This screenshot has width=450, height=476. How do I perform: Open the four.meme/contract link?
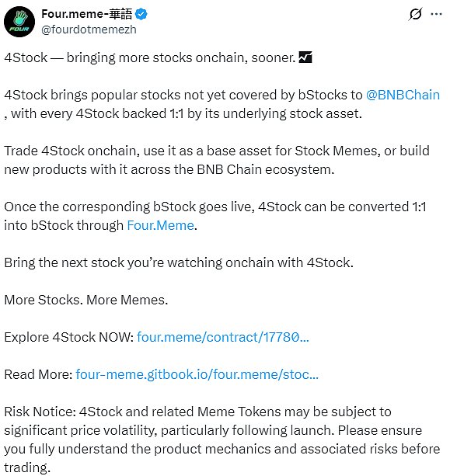(x=223, y=337)
